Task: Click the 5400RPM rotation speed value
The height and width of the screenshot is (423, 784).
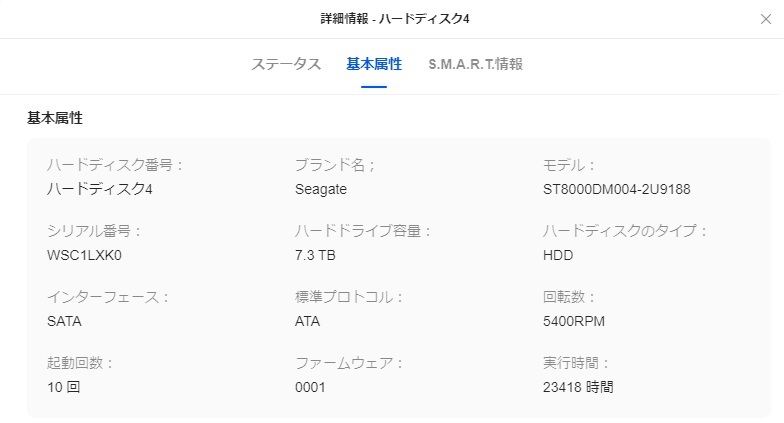Action: (574, 321)
